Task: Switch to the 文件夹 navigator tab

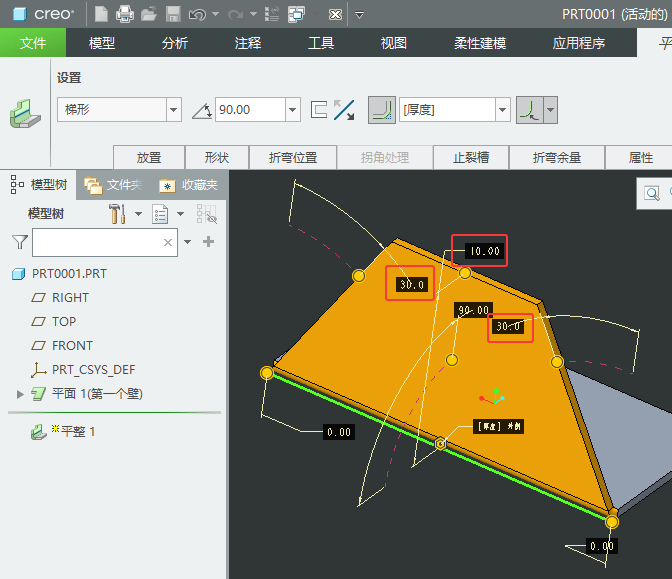Action: 114,185
